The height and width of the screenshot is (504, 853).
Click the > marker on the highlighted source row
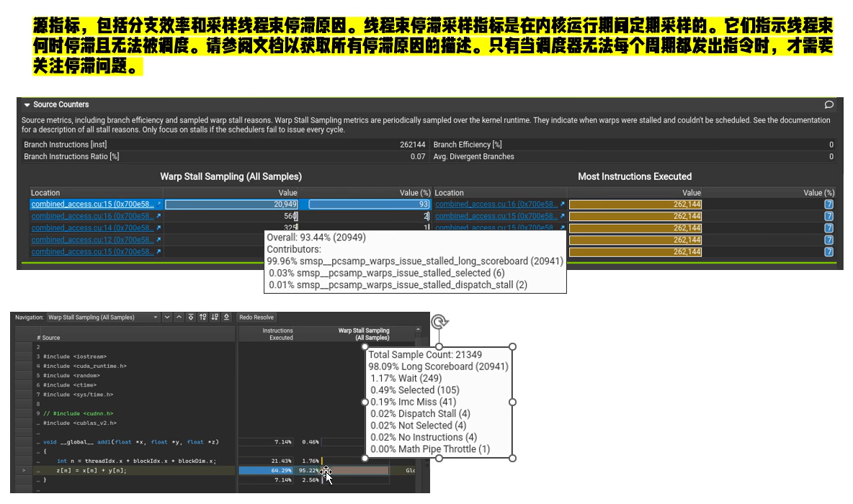(23, 470)
